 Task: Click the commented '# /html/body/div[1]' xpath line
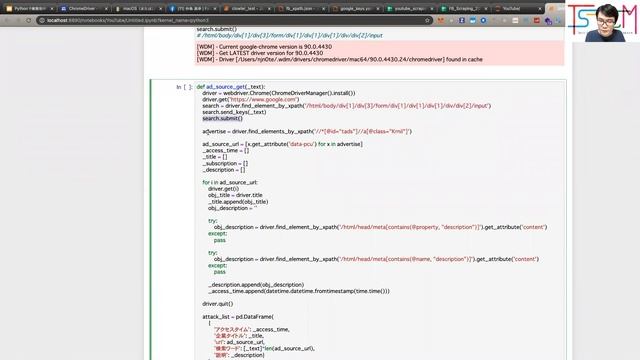click(x=289, y=36)
